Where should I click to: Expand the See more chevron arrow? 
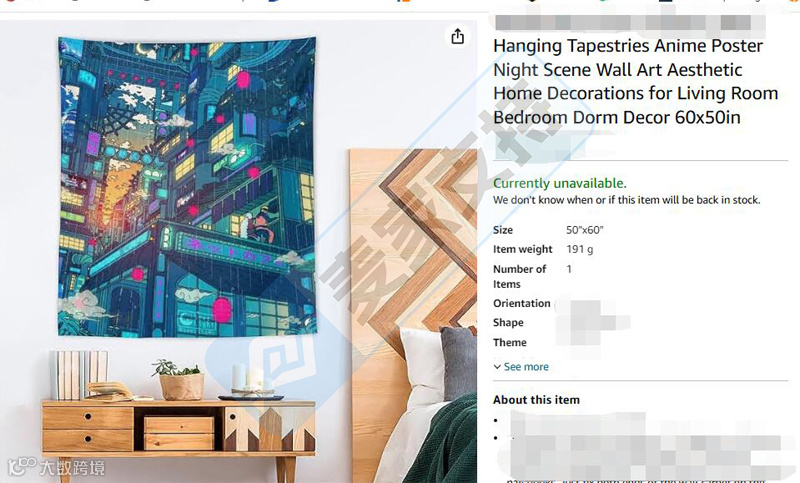coord(497,367)
